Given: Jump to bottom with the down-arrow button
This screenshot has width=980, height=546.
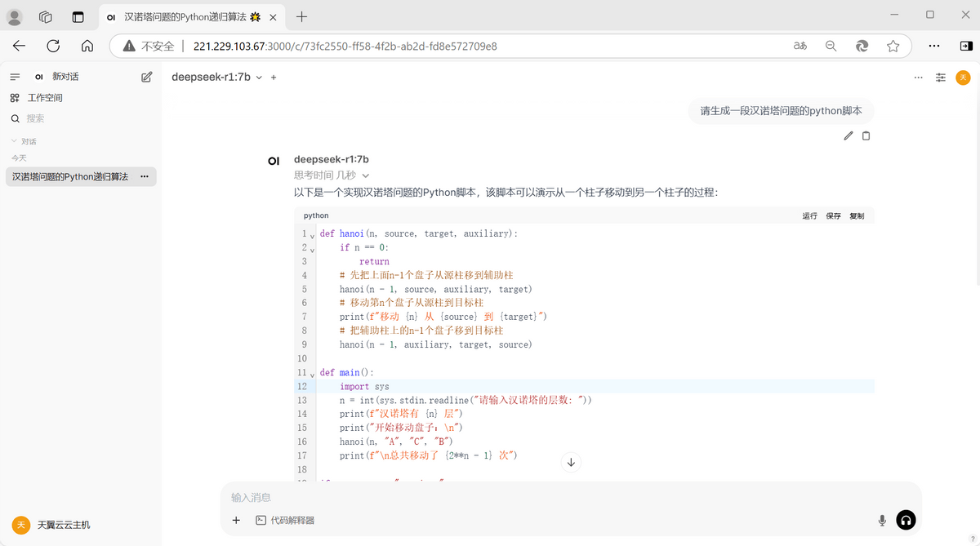Looking at the screenshot, I should (x=571, y=462).
